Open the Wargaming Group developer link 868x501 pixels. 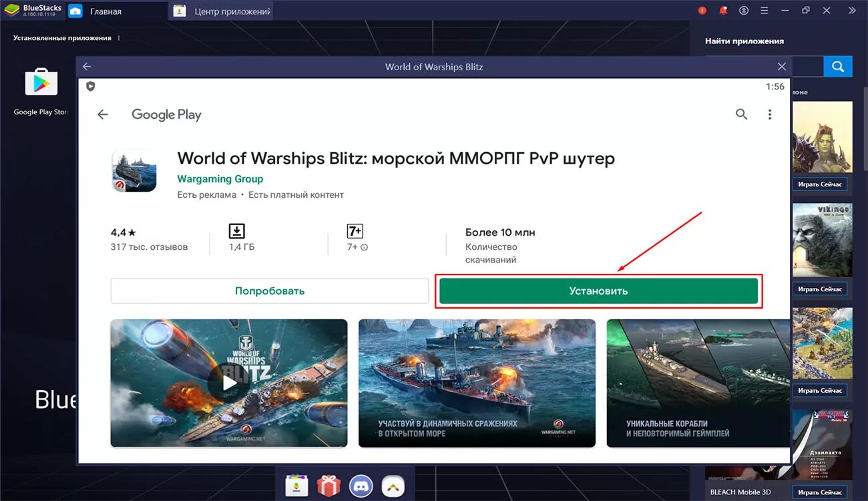pos(220,179)
